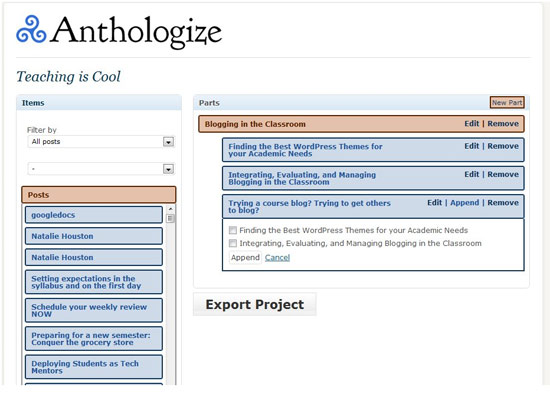Open the All posts filter dropdown
This screenshot has height=394, width=550.
(x=101, y=142)
